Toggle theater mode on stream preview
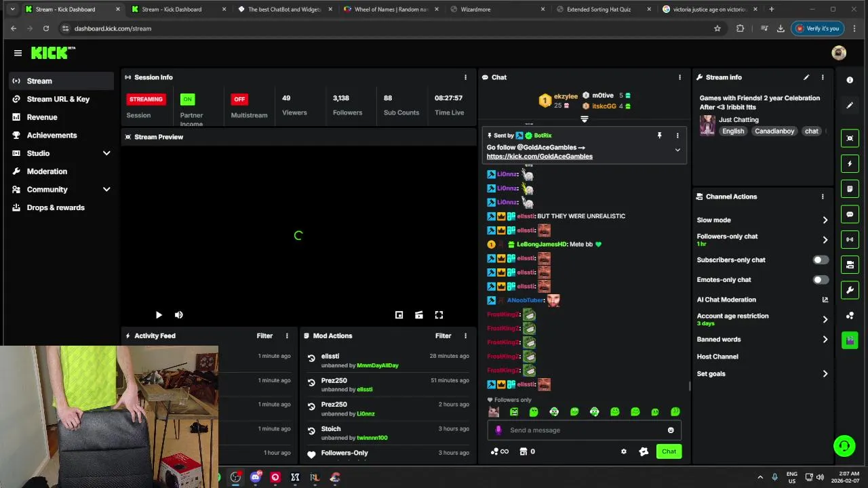868x488 pixels. [x=419, y=315]
